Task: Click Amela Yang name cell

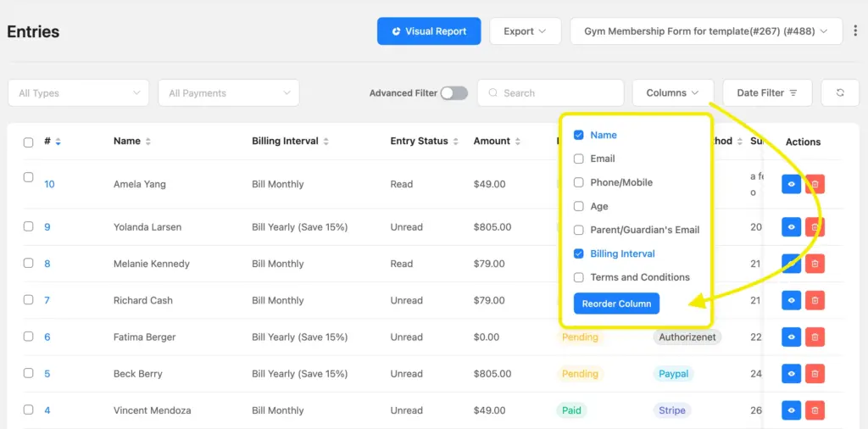Action: (x=140, y=184)
